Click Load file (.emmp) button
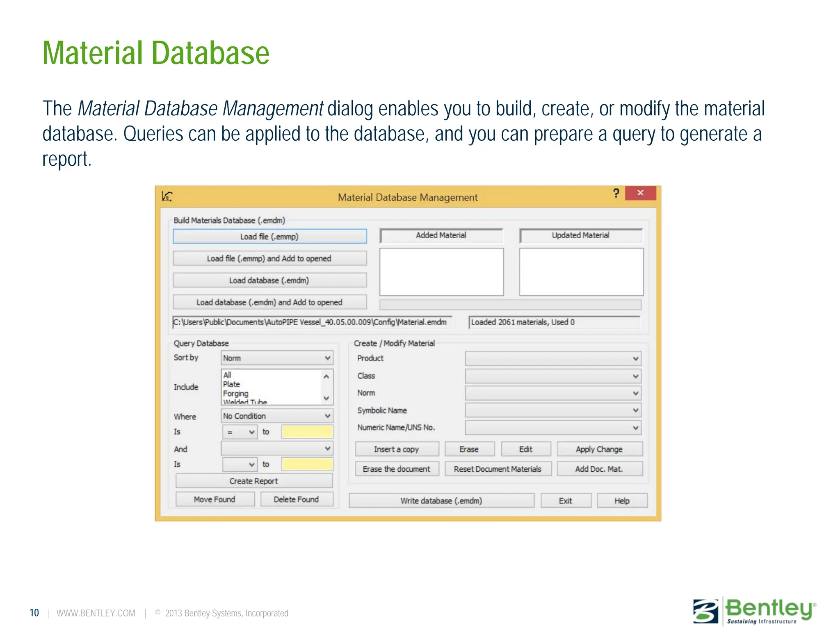 click(269, 236)
